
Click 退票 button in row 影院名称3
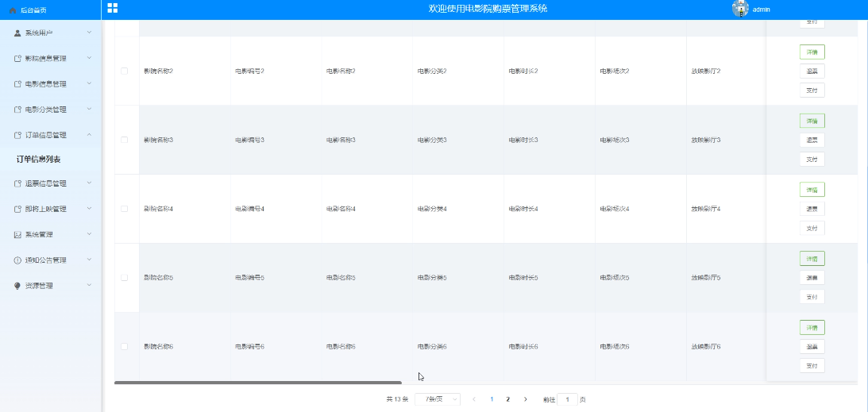point(812,140)
